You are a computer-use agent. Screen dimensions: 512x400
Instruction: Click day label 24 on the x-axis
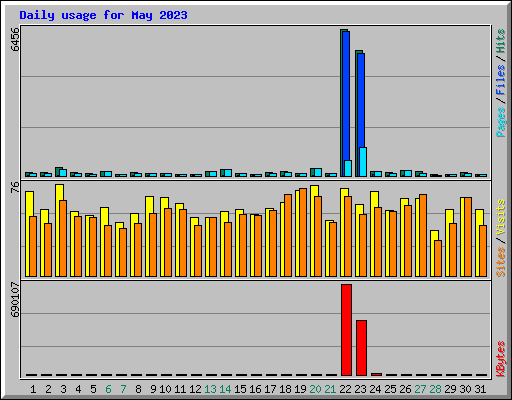tap(375, 389)
